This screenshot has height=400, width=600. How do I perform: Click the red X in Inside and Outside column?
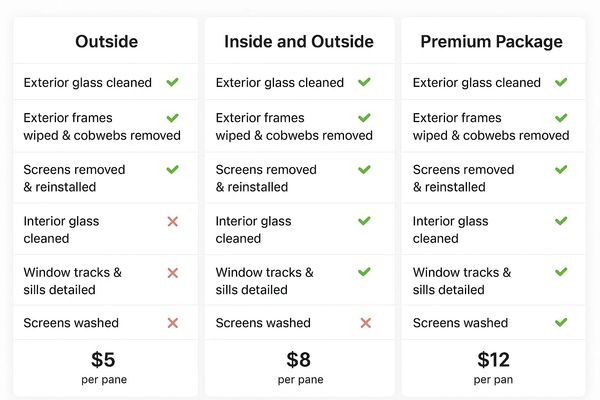pos(365,323)
